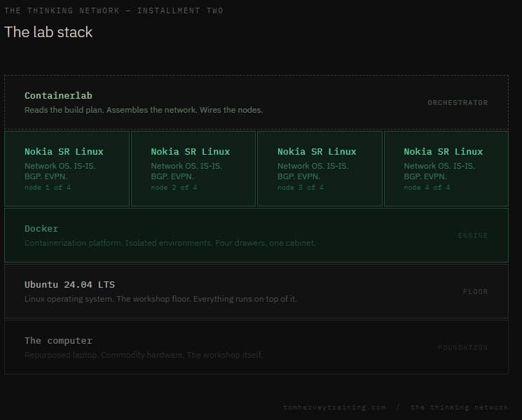522x420 pixels.
Task: Select 'The computer' title
Action: click(x=58, y=340)
